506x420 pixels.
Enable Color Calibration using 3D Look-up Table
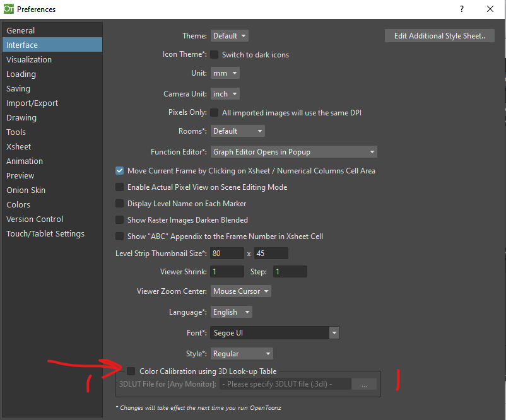(131, 371)
